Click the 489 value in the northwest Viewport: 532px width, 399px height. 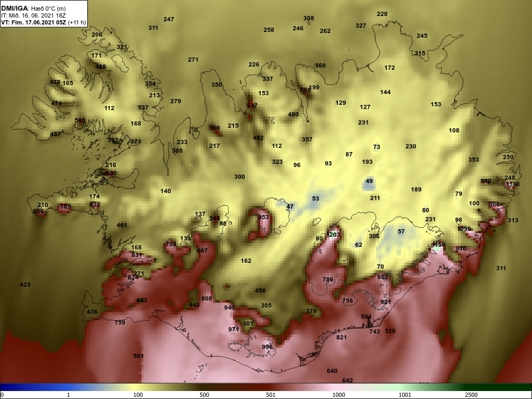(101, 67)
